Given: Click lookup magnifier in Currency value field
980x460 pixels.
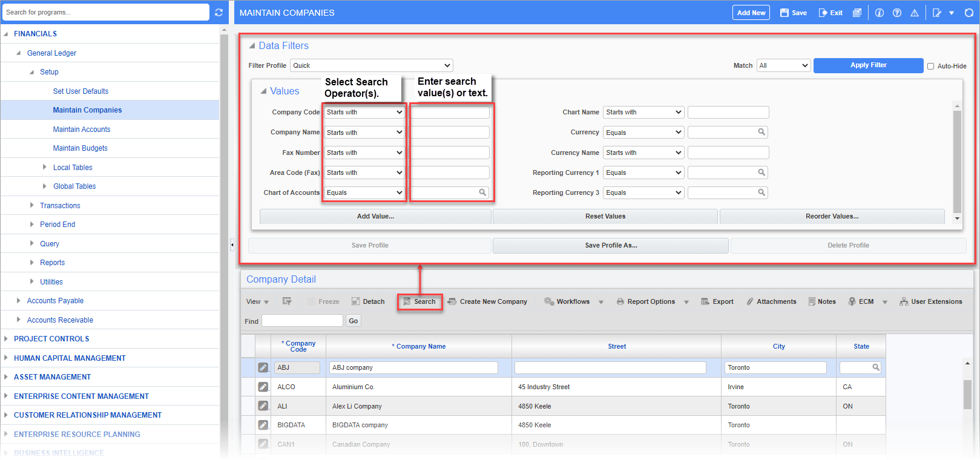Looking at the screenshot, I should (761, 132).
